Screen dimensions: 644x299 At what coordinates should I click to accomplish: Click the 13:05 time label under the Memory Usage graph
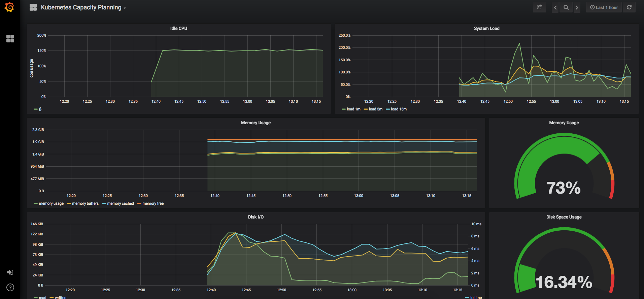tap(395, 196)
